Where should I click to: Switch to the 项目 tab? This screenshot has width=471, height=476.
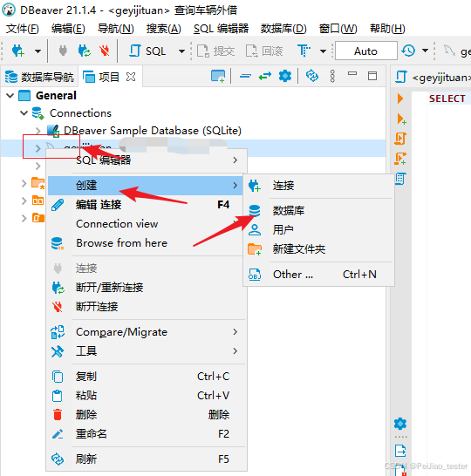pyautogui.click(x=101, y=77)
